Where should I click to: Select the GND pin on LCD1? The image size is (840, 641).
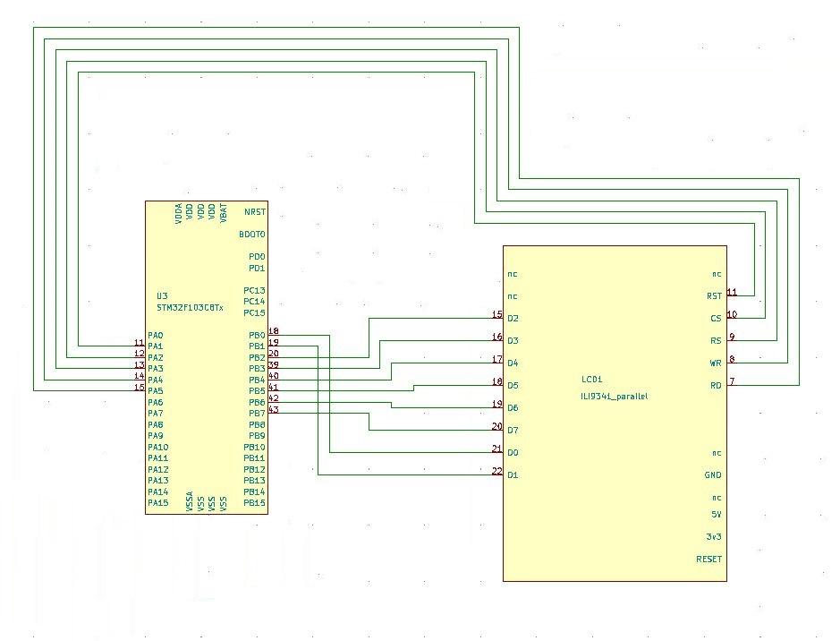click(713, 475)
